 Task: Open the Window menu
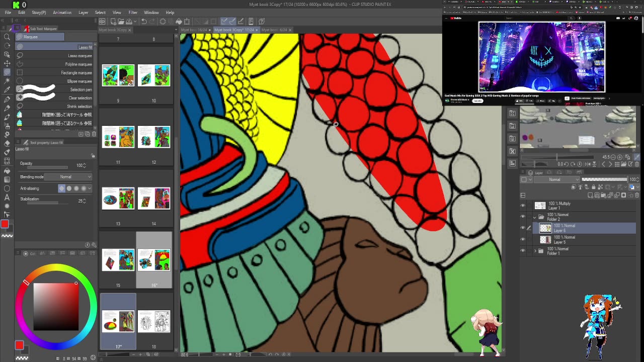click(151, 13)
